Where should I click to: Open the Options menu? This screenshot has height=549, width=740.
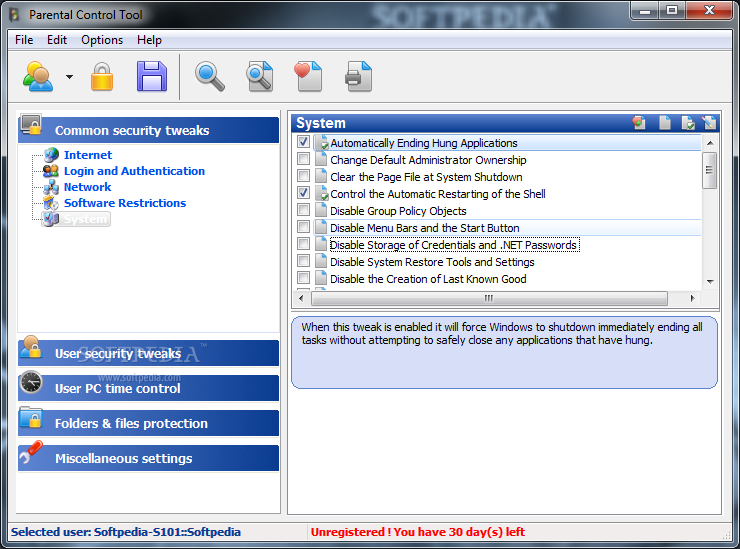pos(102,40)
